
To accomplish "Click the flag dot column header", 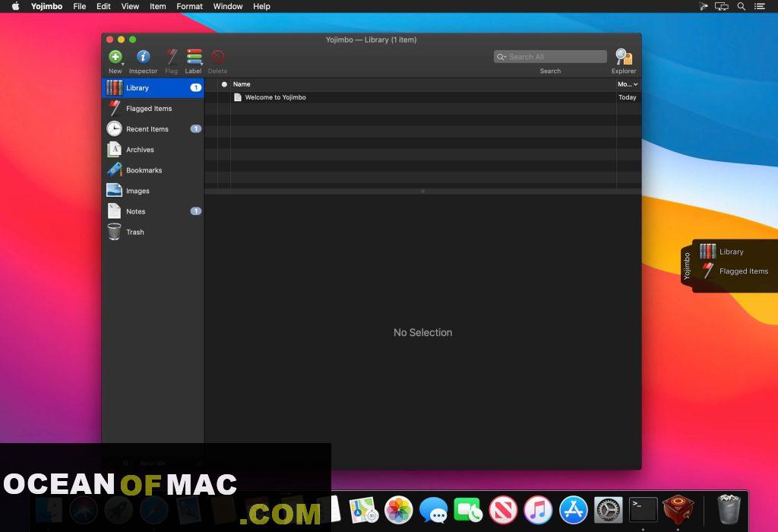I will (224, 84).
